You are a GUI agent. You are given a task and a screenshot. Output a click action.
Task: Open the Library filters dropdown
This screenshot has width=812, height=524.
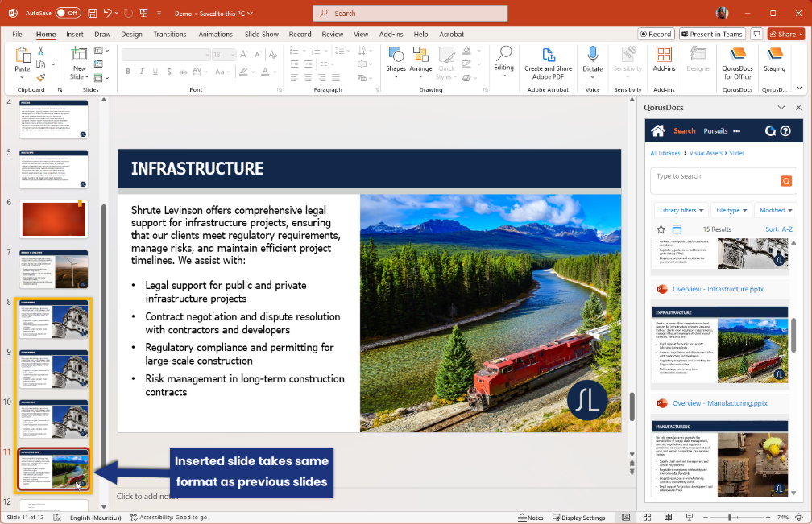click(x=681, y=210)
